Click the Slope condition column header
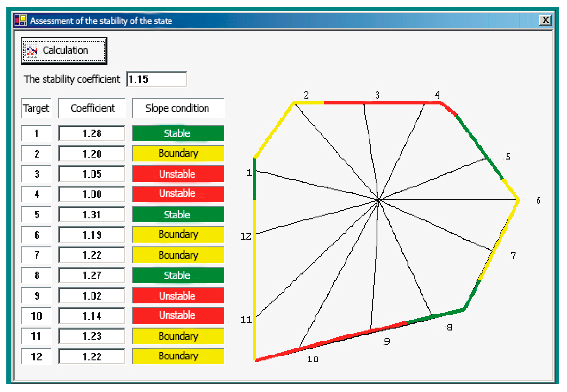 (x=178, y=108)
